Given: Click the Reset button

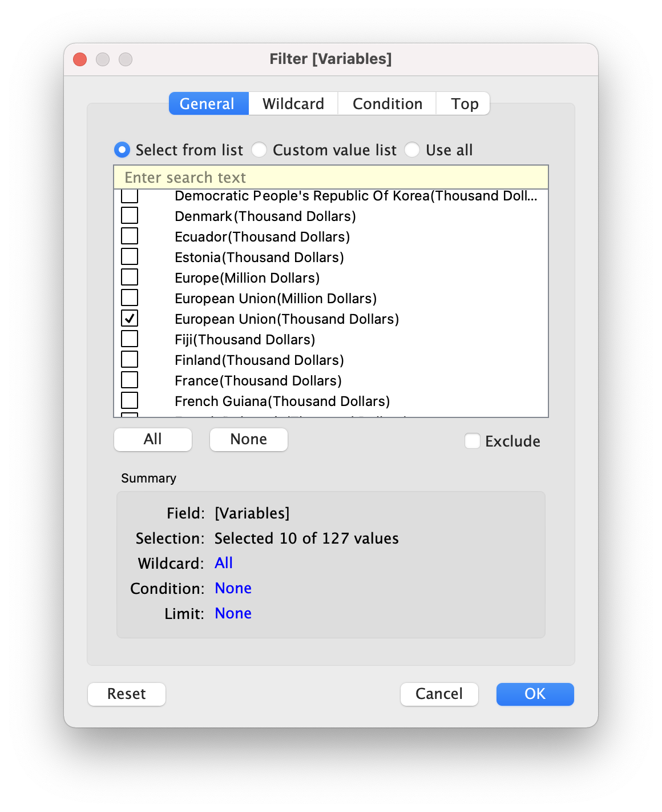Looking at the screenshot, I should pyautogui.click(x=127, y=694).
